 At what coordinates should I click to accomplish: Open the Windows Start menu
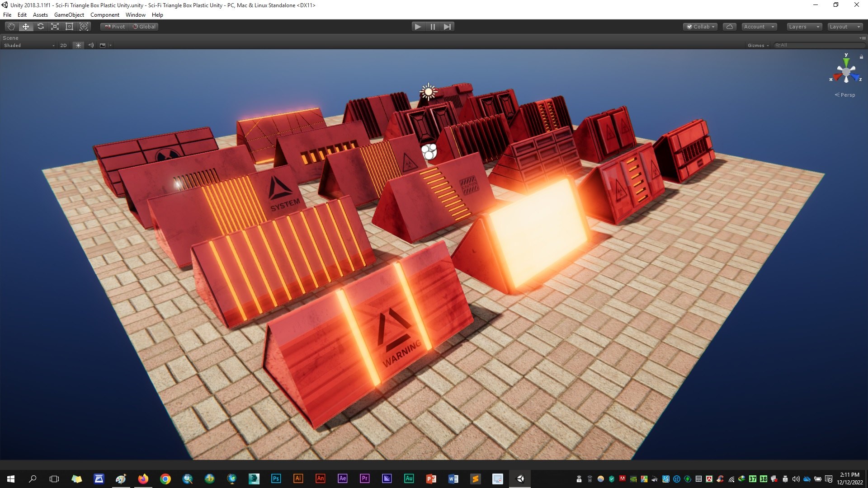[11, 479]
